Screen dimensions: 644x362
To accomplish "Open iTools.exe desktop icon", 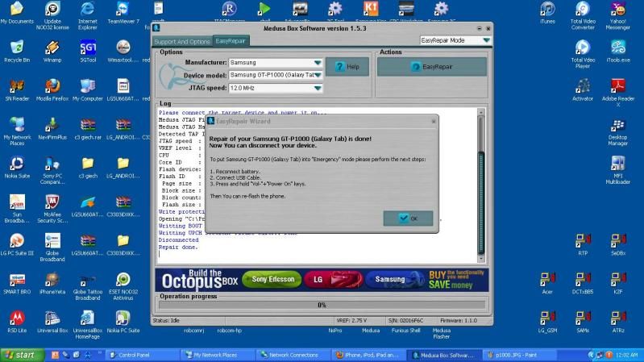I will pos(618,52).
